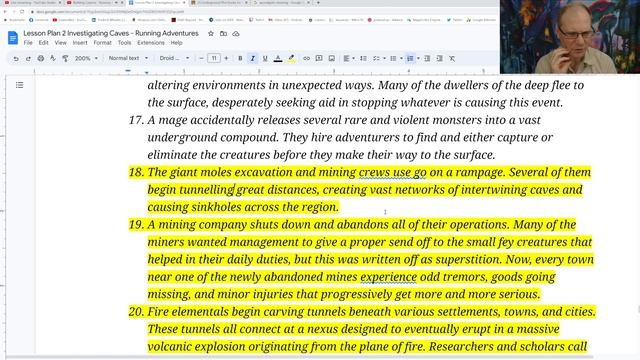The width and height of the screenshot is (640, 360).
Task: Click the increase indent icon
Action: pyautogui.click(x=440, y=59)
